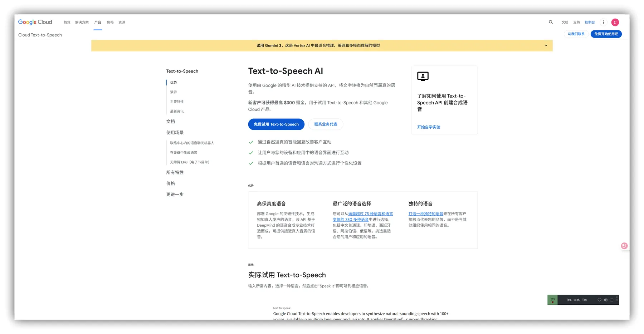Mute the mini player volume icon

[605, 300]
